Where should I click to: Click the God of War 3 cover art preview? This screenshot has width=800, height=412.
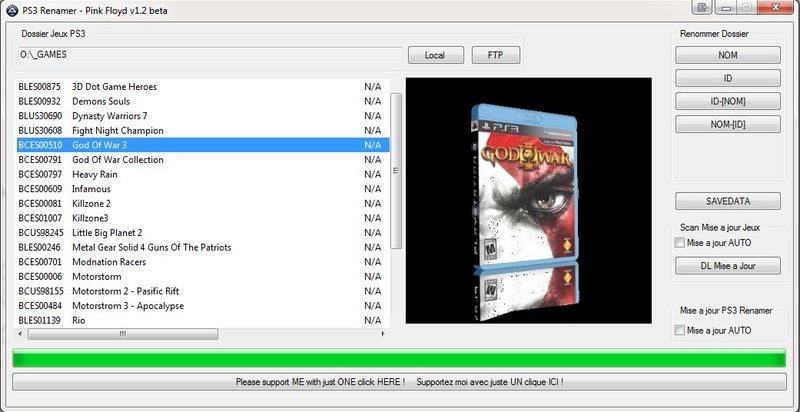(529, 200)
